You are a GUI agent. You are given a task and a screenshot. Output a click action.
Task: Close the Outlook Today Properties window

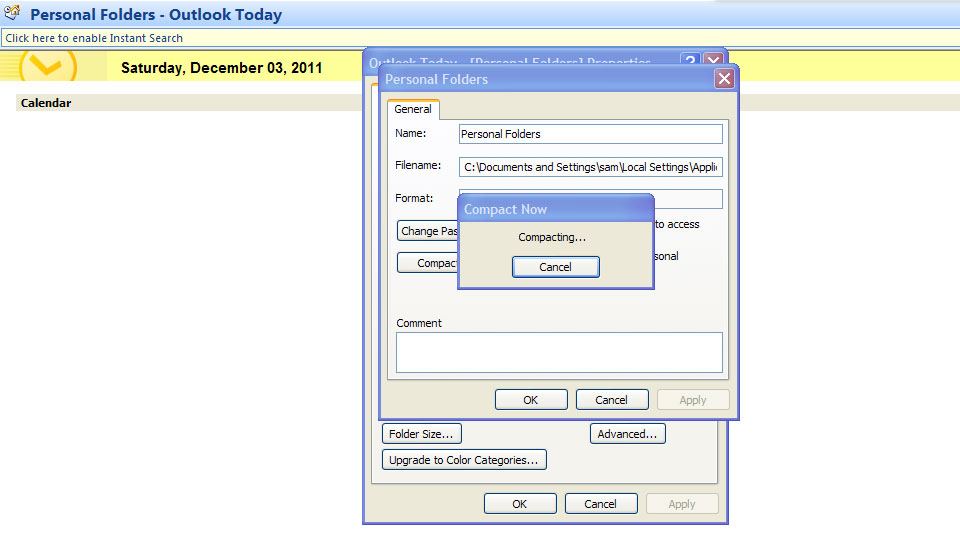713,59
